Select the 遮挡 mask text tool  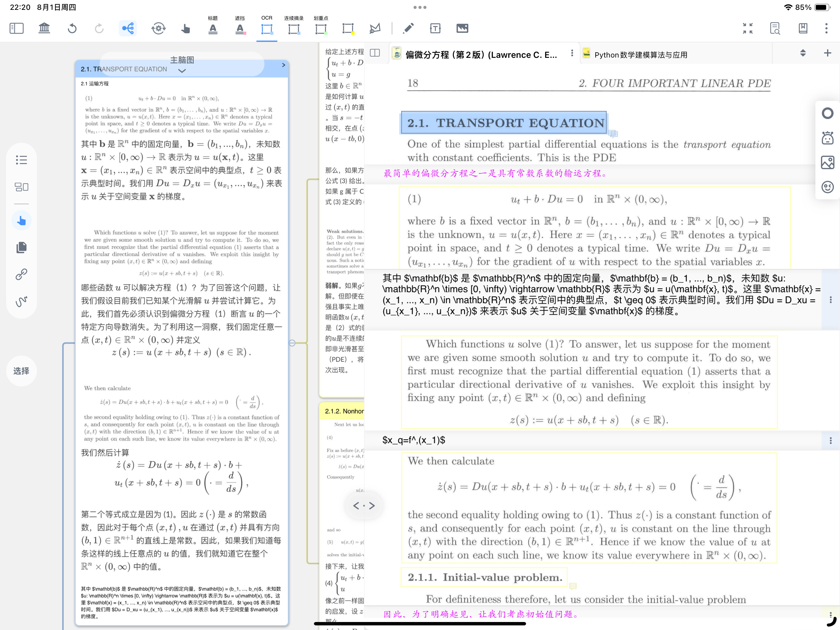240,29
